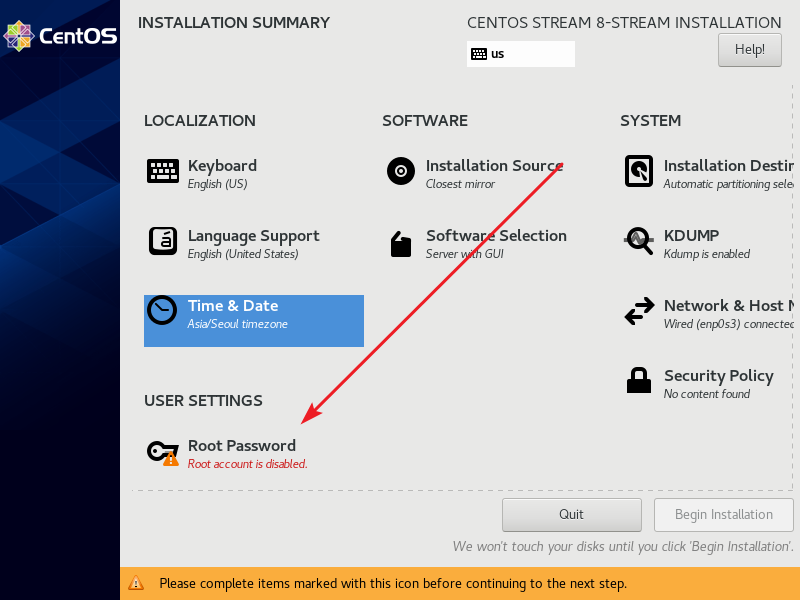Open Installation Destination disk icon
The height and width of the screenshot is (600, 800).
coord(639,171)
